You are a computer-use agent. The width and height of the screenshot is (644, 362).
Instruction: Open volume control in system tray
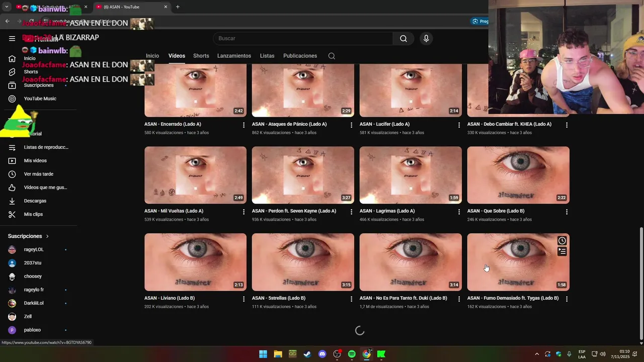pyautogui.click(x=603, y=354)
